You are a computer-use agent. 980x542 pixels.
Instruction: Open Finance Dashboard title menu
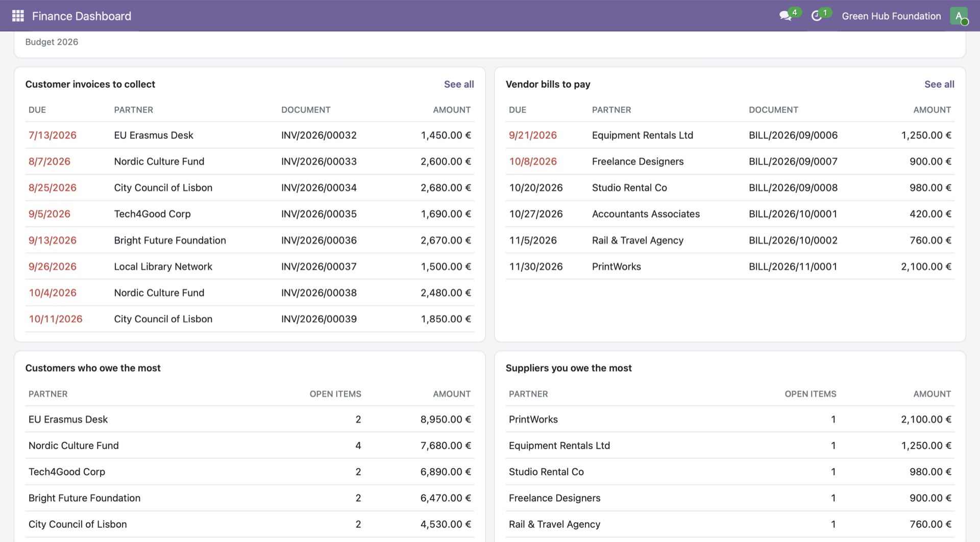tap(82, 16)
